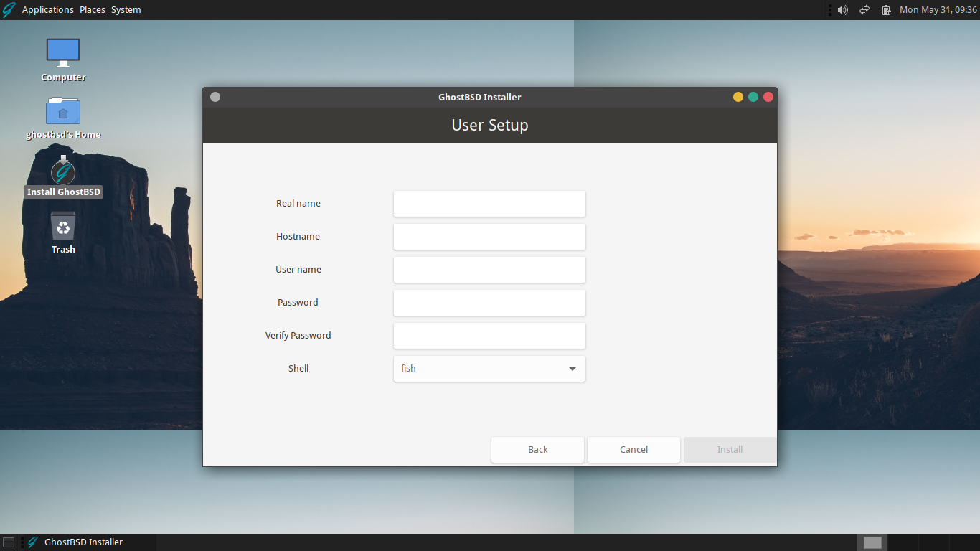Click the 'User name' label text
The image size is (980, 551).
298,270
